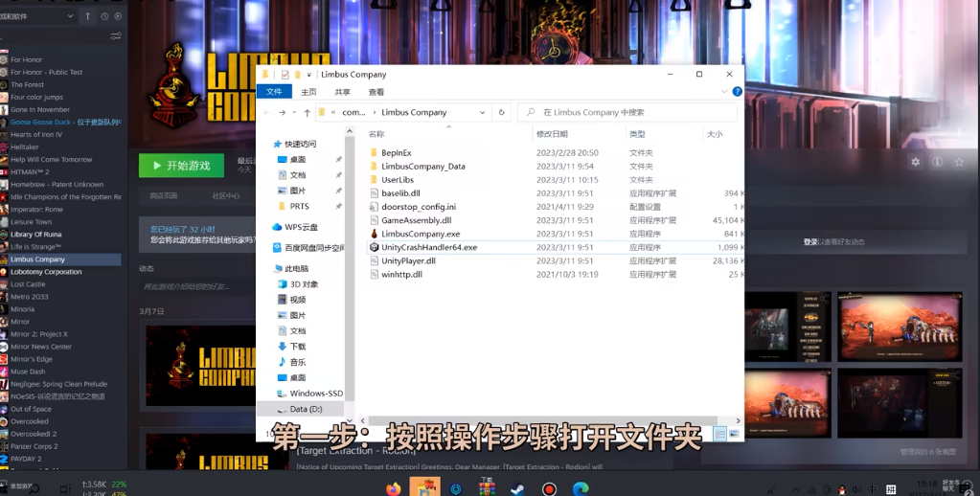Image resolution: width=980 pixels, height=496 pixels.
Task: Sort files by 类型 column
Action: pos(637,134)
